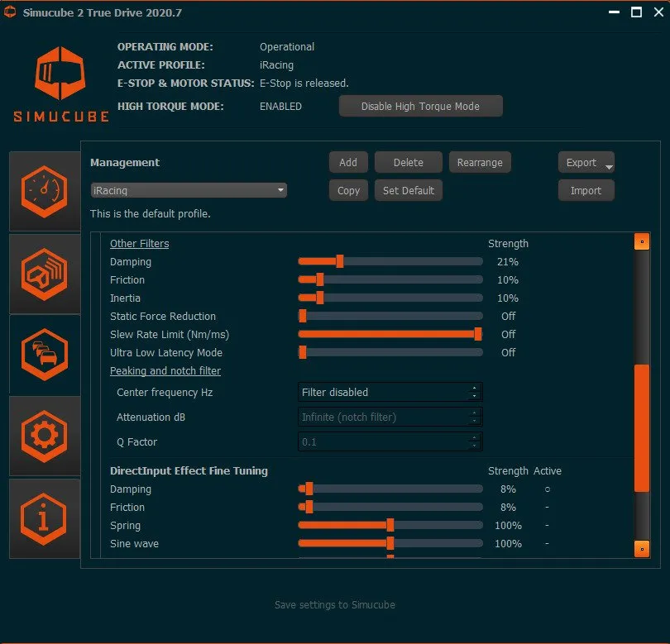Click Slew Rate Limit slider handle
This screenshot has width=670, height=644.
[x=478, y=334]
